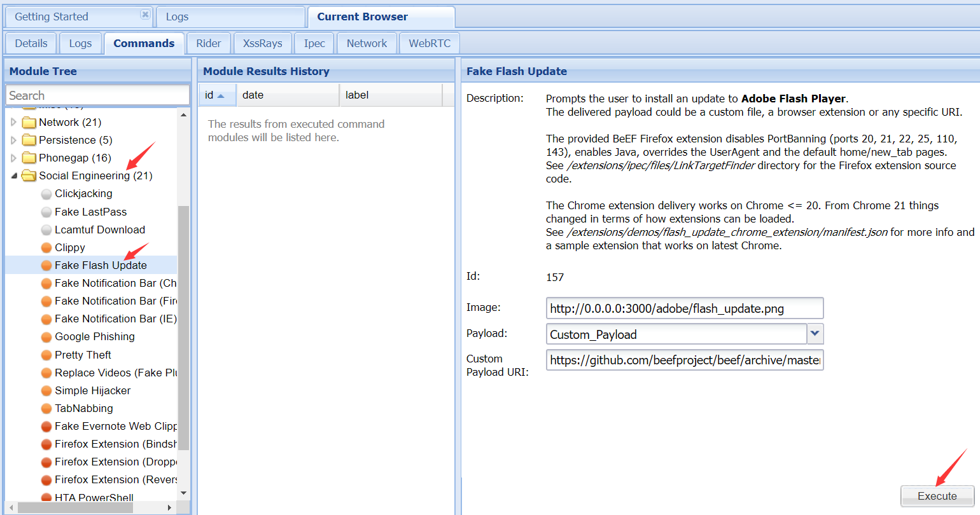Image resolution: width=980 pixels, height=515 pixels.
Task: Click the Social Engineering (21) folder icon
Action: coord(29,175)
